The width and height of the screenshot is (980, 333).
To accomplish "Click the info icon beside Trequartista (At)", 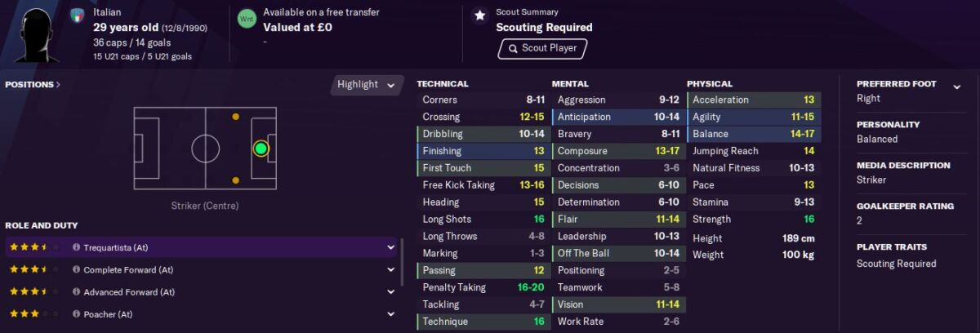I will [76, 247].
